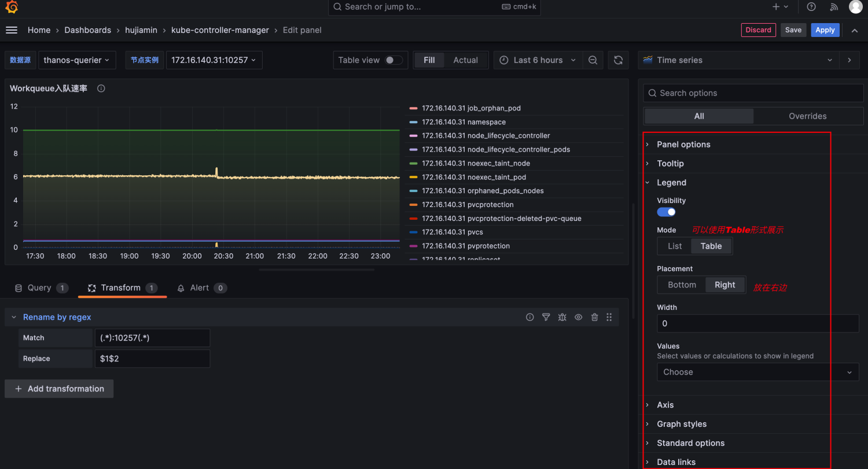Switch to the Query tab
This screenshot has height=469, width=868.
pyautogui.click(x=39, y=288)
